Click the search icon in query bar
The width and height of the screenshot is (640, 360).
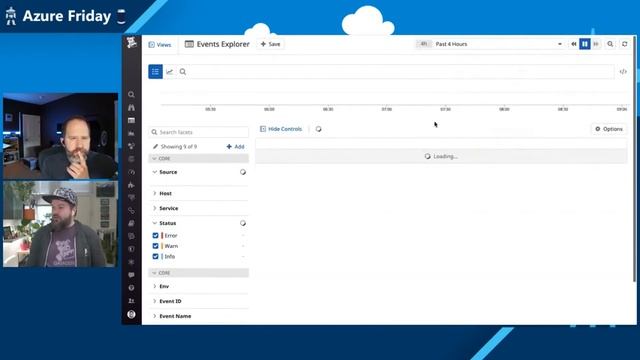(183, 72)
